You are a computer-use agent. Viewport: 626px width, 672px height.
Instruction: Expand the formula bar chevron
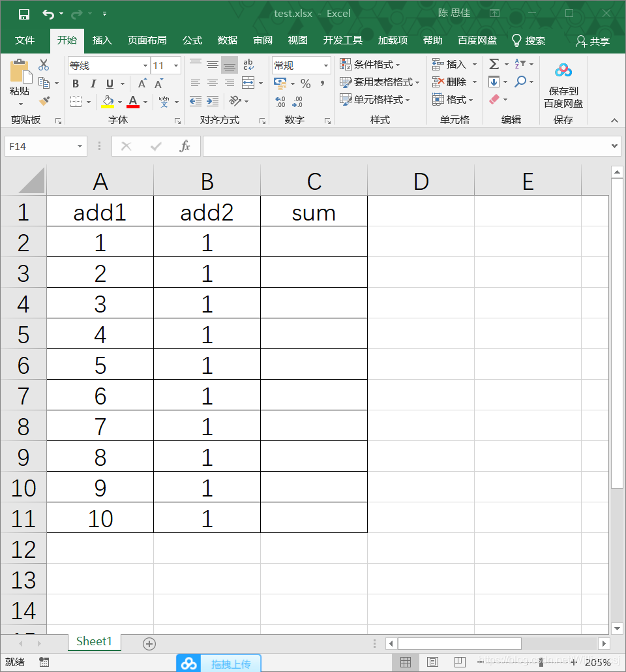[614, 146]
